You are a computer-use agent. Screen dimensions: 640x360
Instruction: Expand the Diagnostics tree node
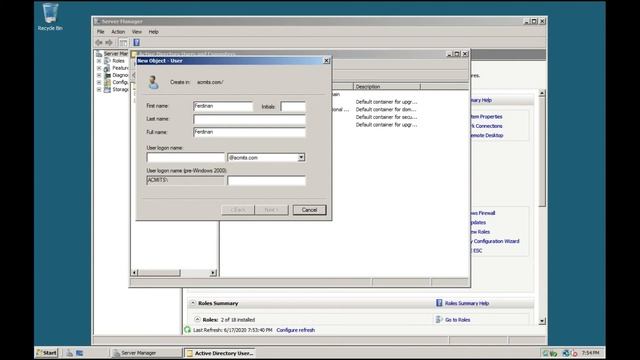coord(99,75)
